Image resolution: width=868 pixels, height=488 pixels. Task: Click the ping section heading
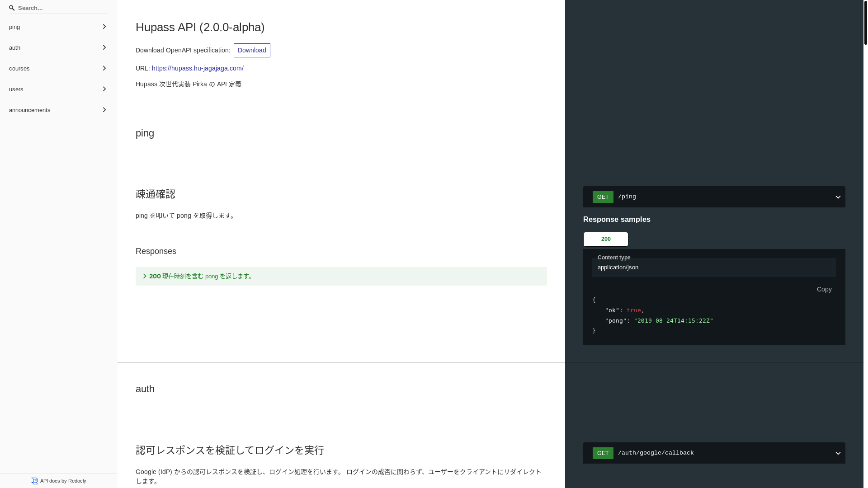tap(145, 133)
